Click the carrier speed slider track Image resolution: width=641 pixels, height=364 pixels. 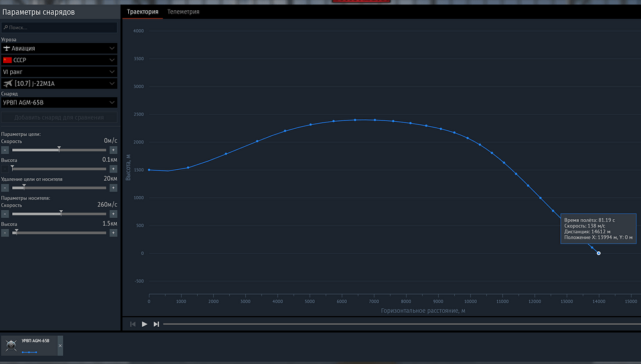coord(59,214)
